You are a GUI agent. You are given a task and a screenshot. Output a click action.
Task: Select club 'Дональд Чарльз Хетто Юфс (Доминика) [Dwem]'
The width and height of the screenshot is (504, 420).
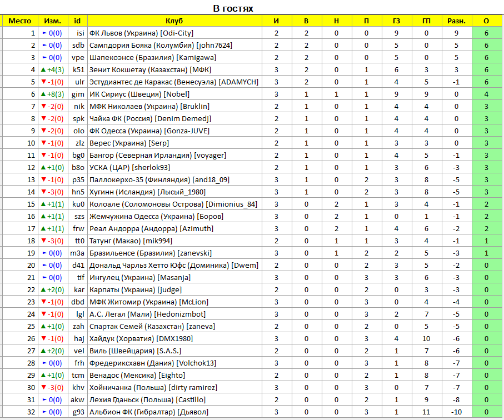(x=174, y=265)
